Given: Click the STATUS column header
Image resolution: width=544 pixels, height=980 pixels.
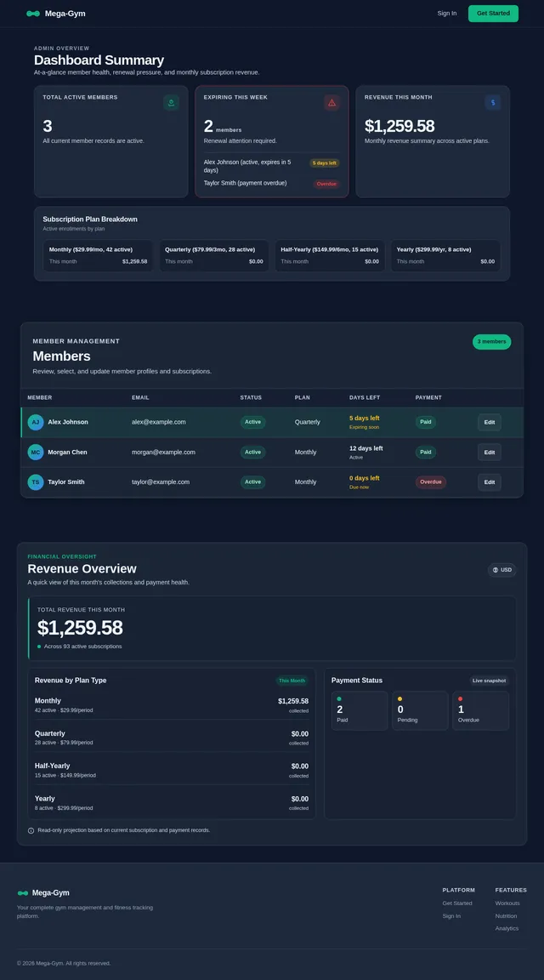Looking at the screenshot, I should click(x=251, y=397).
